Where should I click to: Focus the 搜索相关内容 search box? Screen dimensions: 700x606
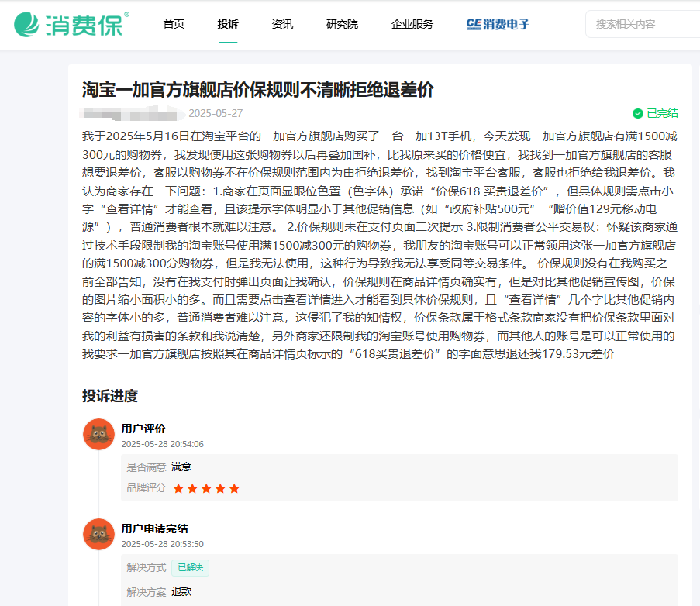(643, 24)
